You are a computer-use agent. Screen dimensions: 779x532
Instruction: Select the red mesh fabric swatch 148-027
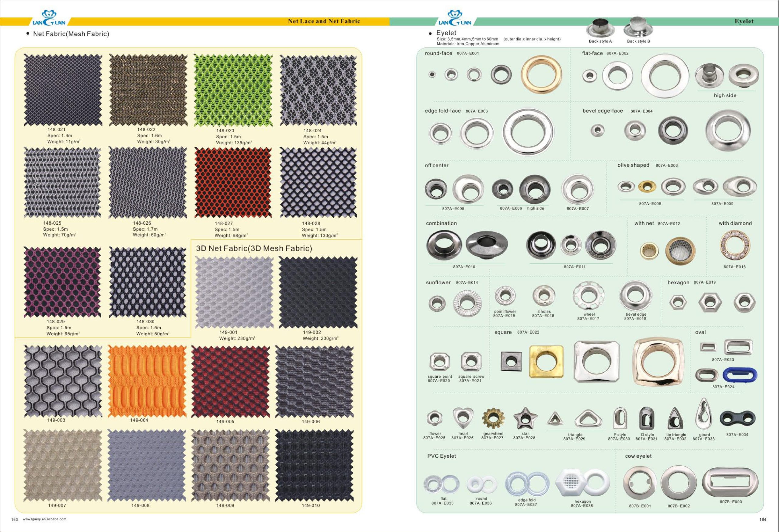(x=233, y=183)
